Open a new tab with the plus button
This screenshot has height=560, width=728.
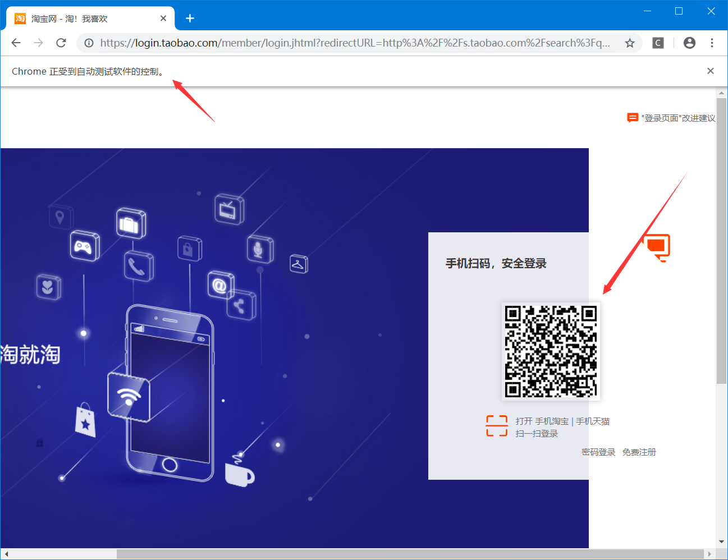click(x=189, y=18)
